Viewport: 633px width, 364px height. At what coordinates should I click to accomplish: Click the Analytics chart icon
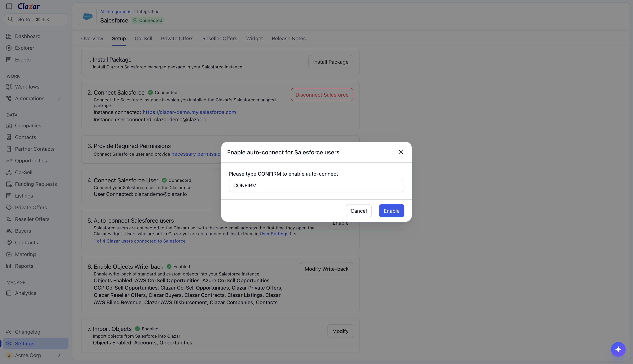[9, 293]
